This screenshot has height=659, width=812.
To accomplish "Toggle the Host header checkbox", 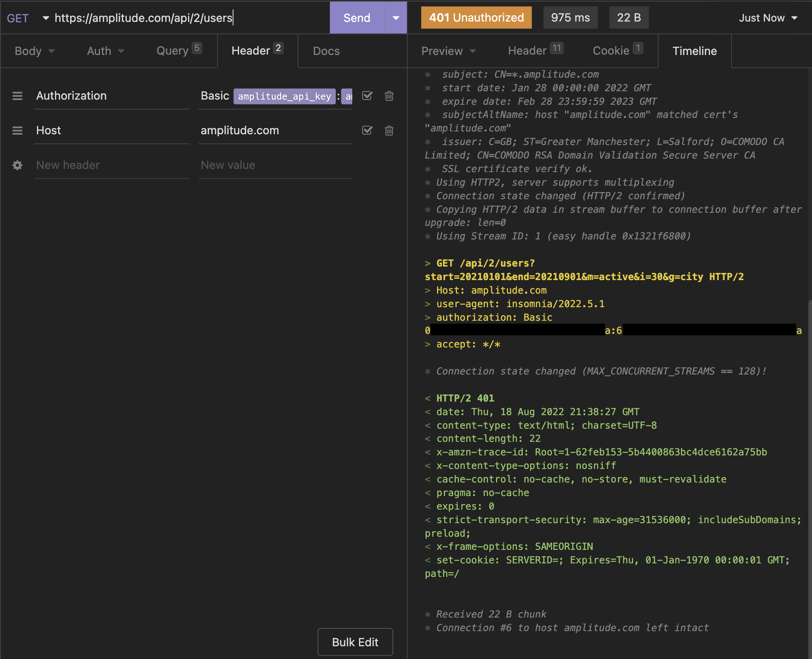I will pyautogui.click(x=367, y=131).
